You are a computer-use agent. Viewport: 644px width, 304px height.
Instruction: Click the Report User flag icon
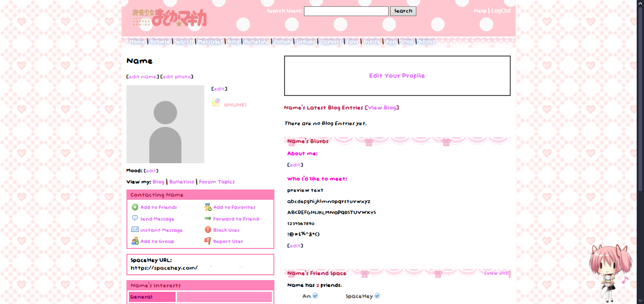coord(208,241)
